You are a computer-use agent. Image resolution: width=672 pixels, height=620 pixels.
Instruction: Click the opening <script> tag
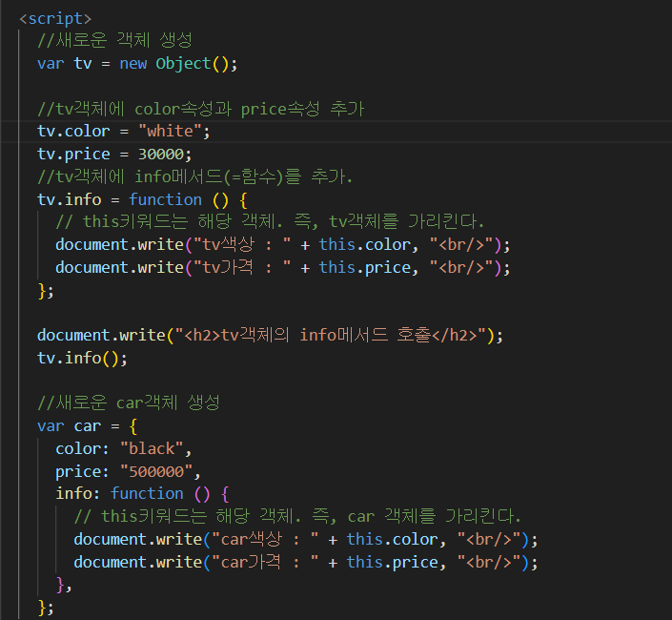pyautogui.click(x=55, y=18)
